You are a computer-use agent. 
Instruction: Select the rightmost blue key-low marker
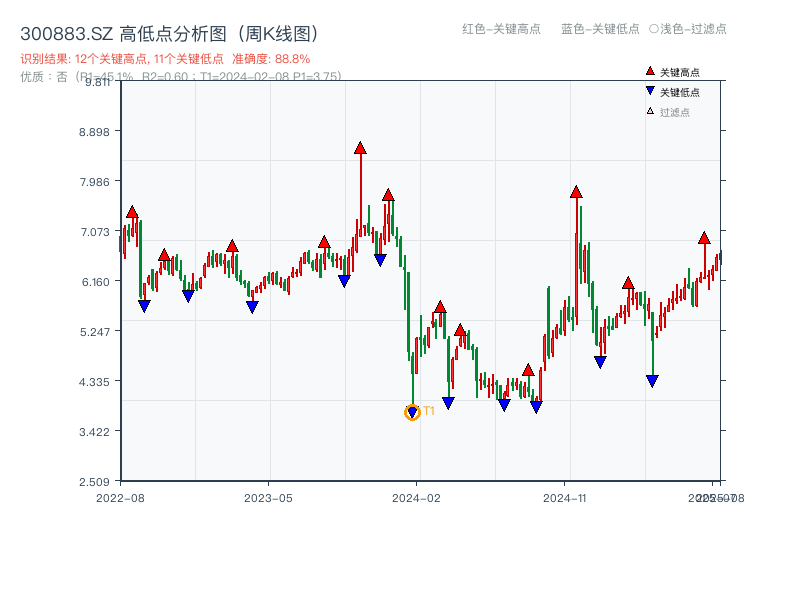point(652,381)
